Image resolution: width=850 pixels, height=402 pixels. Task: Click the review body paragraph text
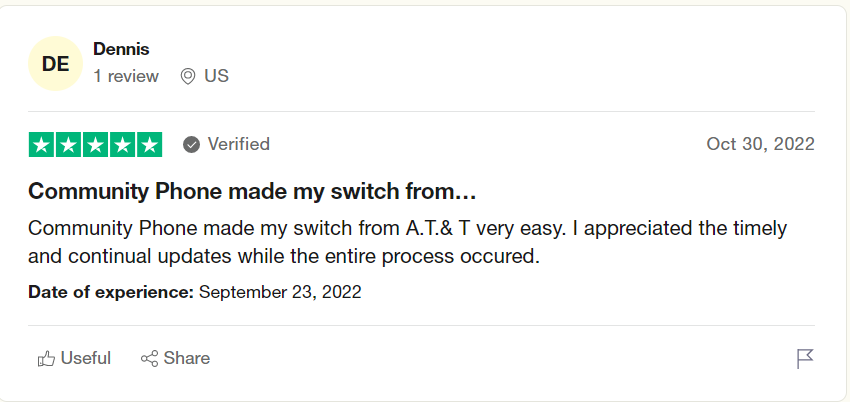click(x=407, y=242)
